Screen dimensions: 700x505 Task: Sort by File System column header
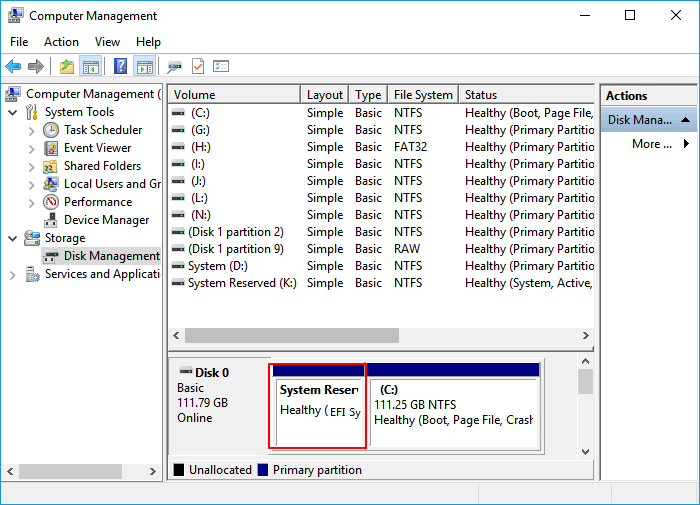click(x=423, y=95)
